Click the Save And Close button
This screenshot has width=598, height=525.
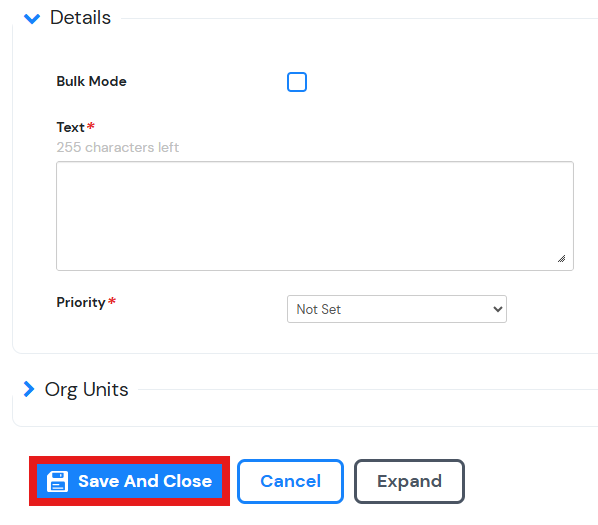click(129, 481)
